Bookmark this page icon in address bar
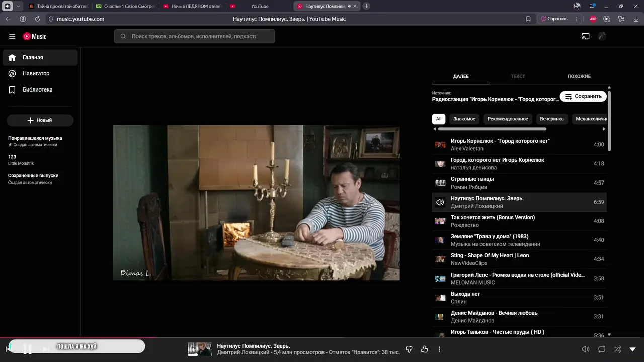 [x=528, y=19]
